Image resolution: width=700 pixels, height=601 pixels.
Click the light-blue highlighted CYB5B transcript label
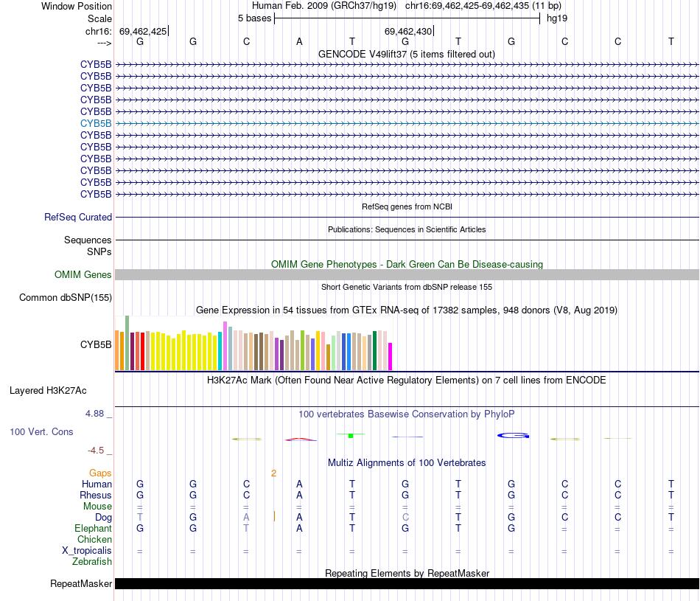[x=96, y=123]
